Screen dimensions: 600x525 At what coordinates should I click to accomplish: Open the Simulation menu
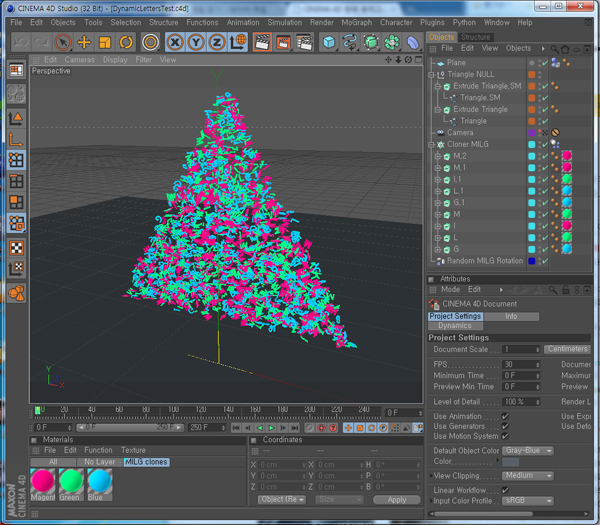[284, 23]
